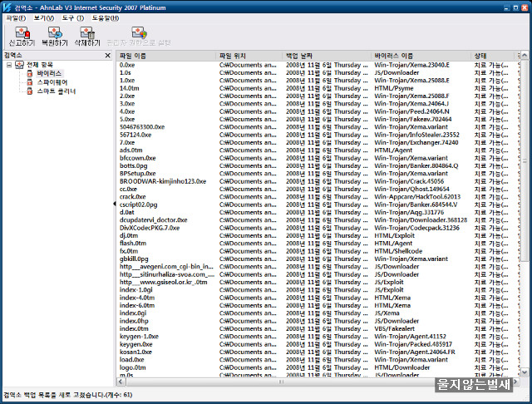
Task: Click vertical scrollbar down arrow
Action: (x=525, y=372)
